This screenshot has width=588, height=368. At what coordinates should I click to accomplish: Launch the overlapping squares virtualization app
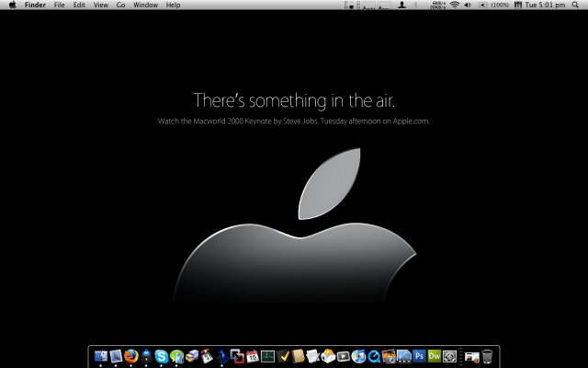(237, 356)
